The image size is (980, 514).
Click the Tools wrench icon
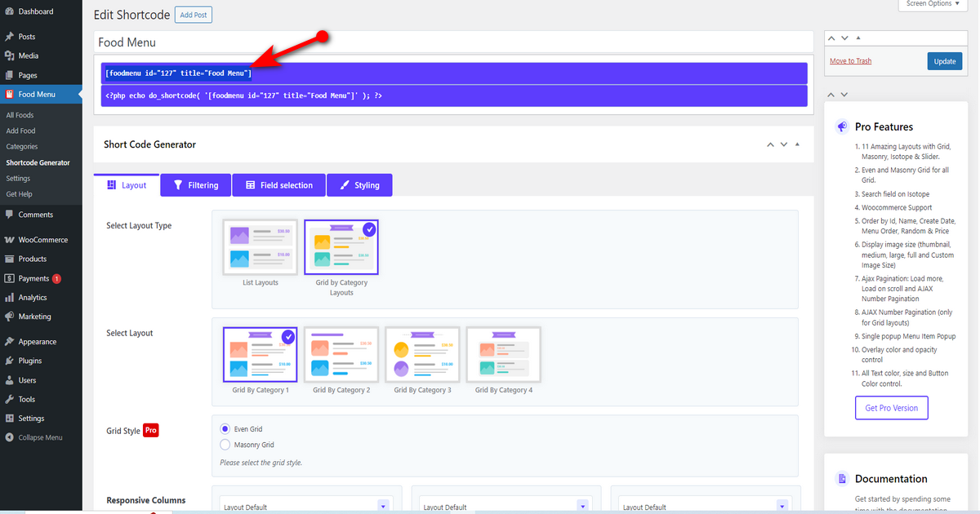coord(9,399)
